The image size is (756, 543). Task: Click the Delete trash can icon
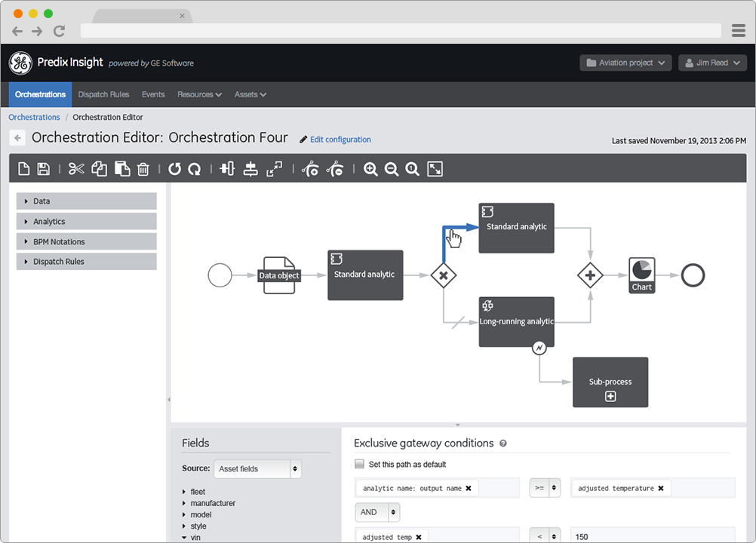pos(143,169)
